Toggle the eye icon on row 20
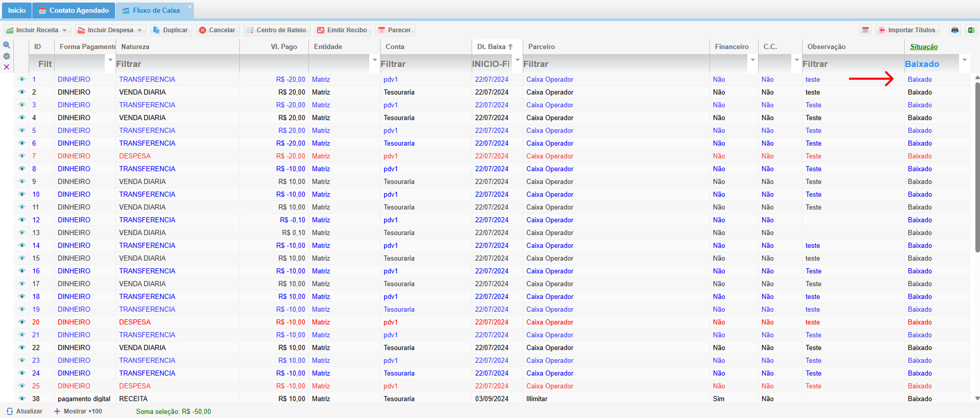980x418 pixels. (22, 322)
